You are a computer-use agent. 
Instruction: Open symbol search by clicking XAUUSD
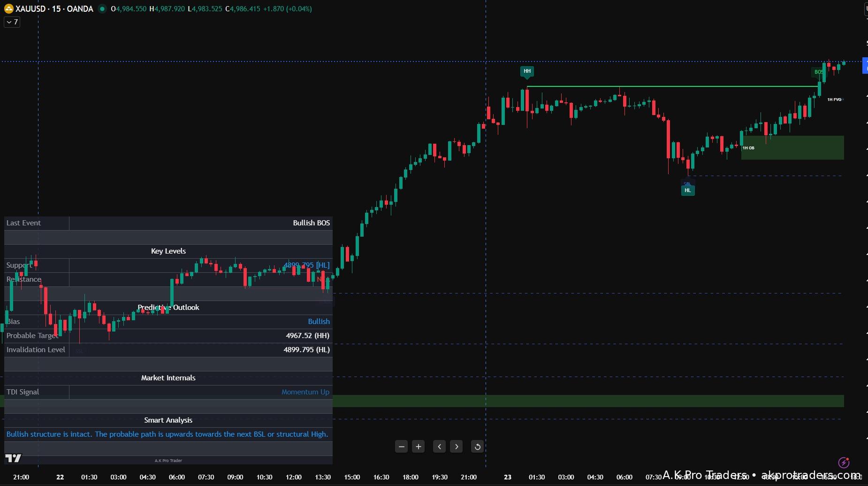pos(31,8)
